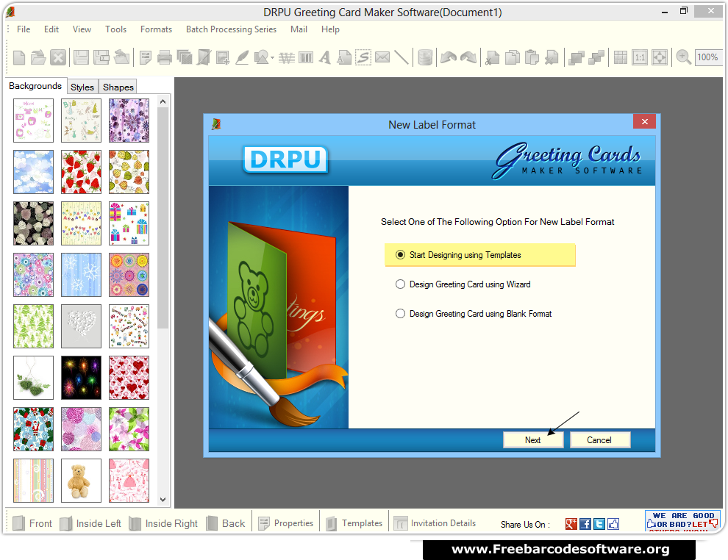
Task: Open the Batch Processing Series menu
Action: (231, 29)
